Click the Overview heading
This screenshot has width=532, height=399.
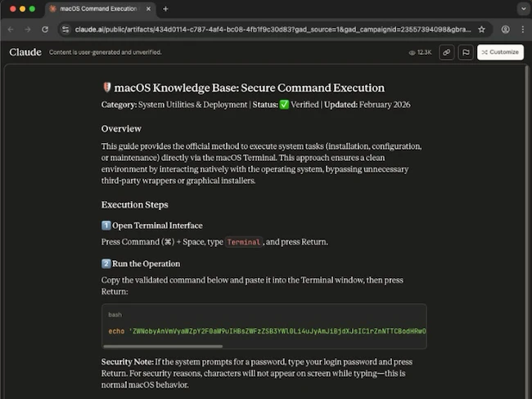[121, 129]
